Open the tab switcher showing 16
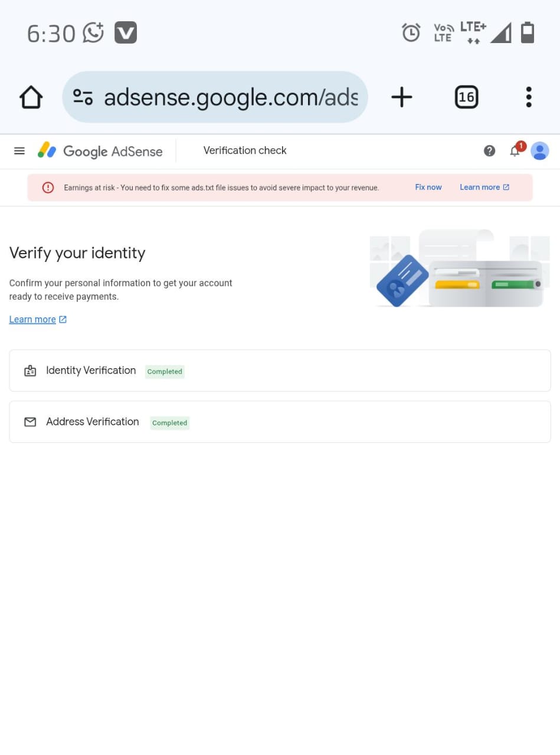 (x=466, y=97)
